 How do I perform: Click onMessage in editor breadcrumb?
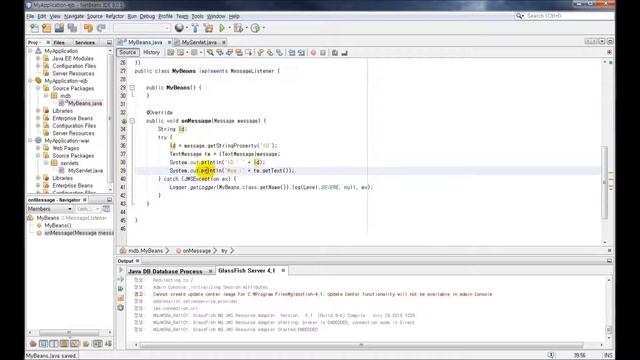pyautogui.click(x=197, y=251)
